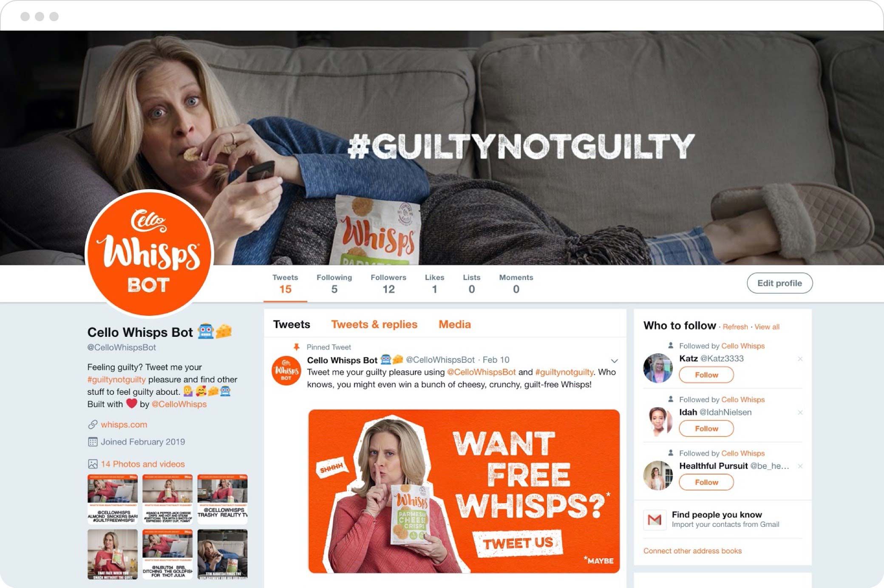Click Katz's profile picture

pos(658,368)
